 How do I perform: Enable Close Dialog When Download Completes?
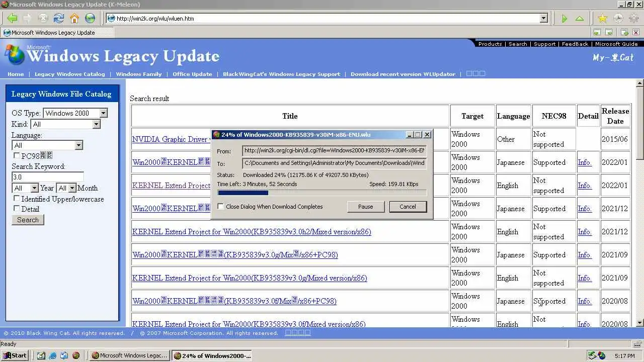[x=220, y=207]
